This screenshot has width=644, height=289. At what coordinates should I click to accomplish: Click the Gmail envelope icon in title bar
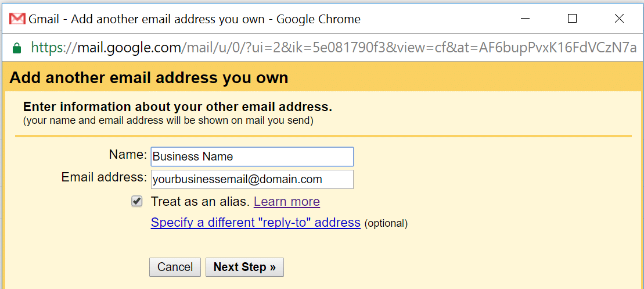pyautogui.click(x=17, y=19)
